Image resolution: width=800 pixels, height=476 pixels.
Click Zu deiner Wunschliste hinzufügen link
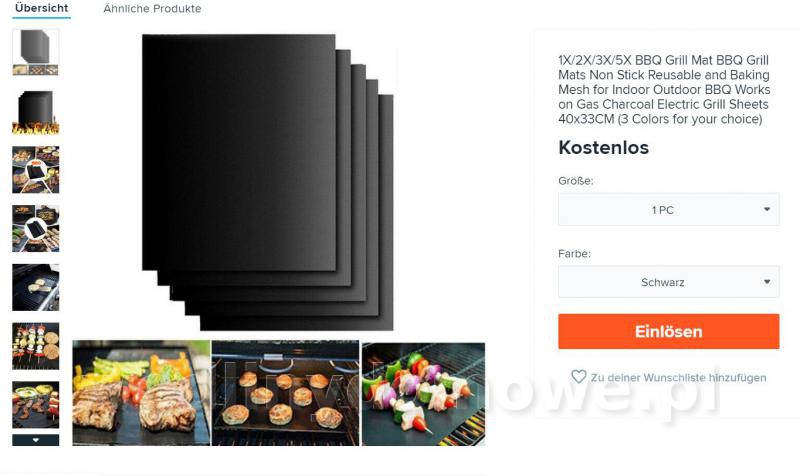pyautogui.click(x=679, y=378)
